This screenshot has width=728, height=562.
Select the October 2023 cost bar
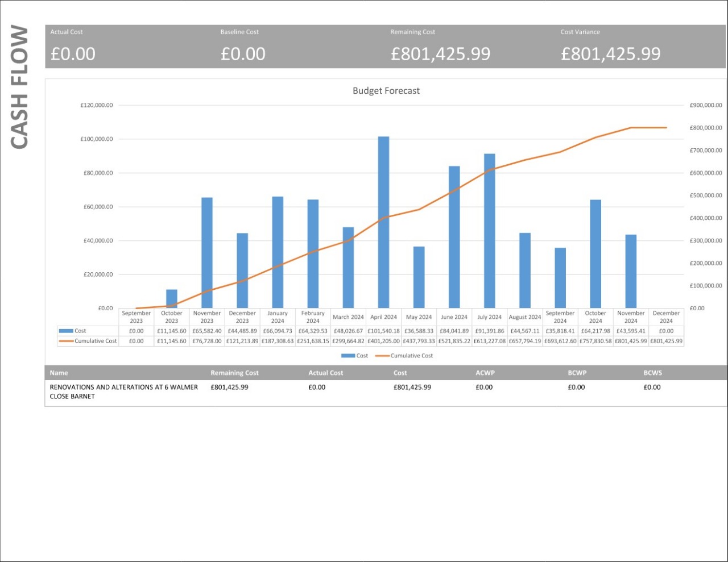tap(171, 298)
